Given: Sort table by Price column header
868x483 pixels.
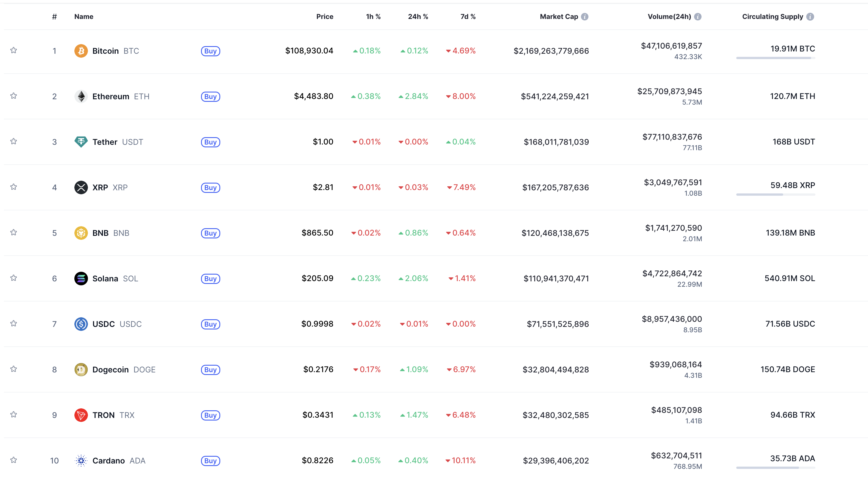Looking at the screenshot, I should pyautogui.click(x=325, y=16).
